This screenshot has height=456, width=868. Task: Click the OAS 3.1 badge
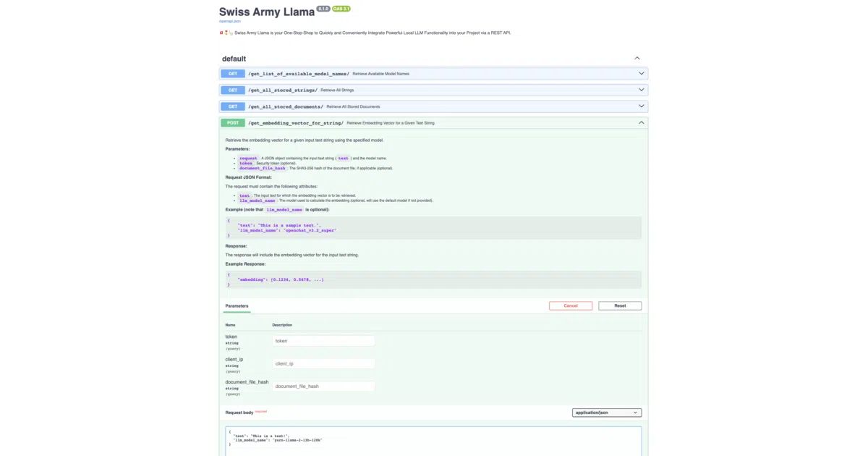(341, 9)
